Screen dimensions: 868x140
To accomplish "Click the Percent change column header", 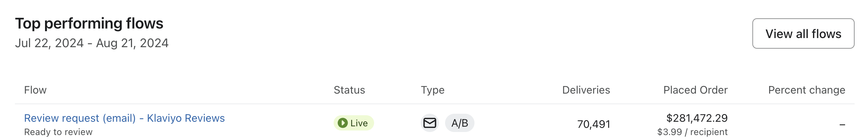I will [x=807, y=90].
